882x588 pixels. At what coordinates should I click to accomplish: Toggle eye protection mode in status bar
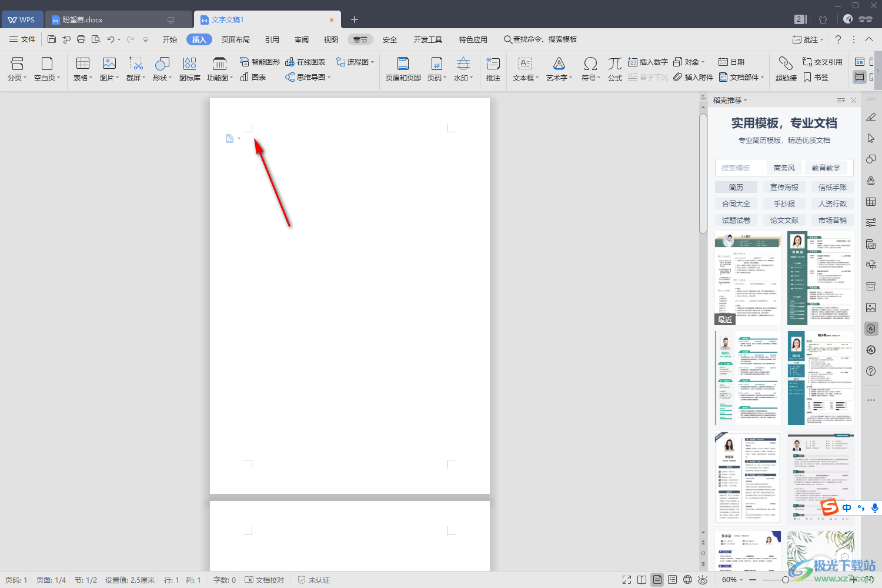(x=703, y=580)
